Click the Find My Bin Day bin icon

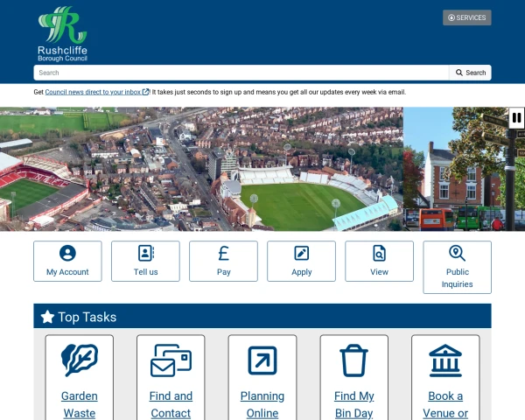(353, 360)
